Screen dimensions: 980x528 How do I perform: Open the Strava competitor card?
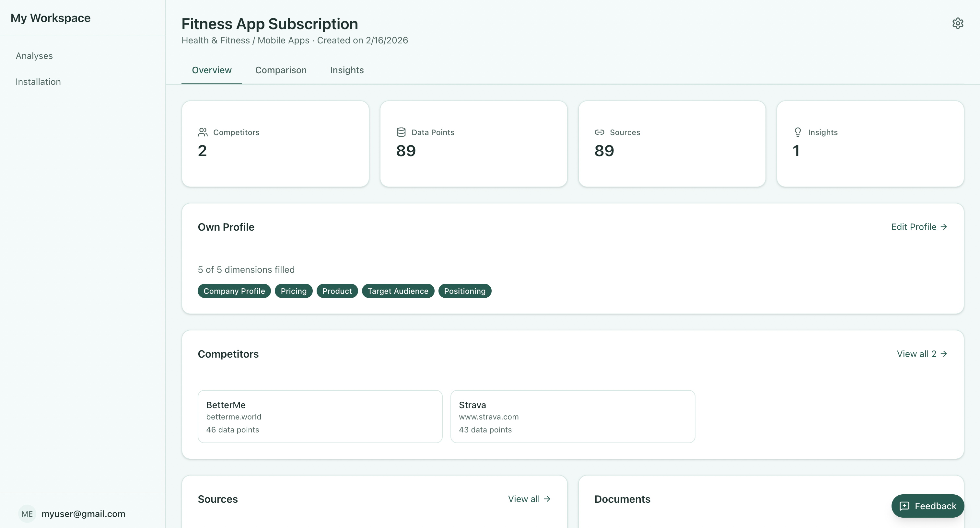pos(573,417)
